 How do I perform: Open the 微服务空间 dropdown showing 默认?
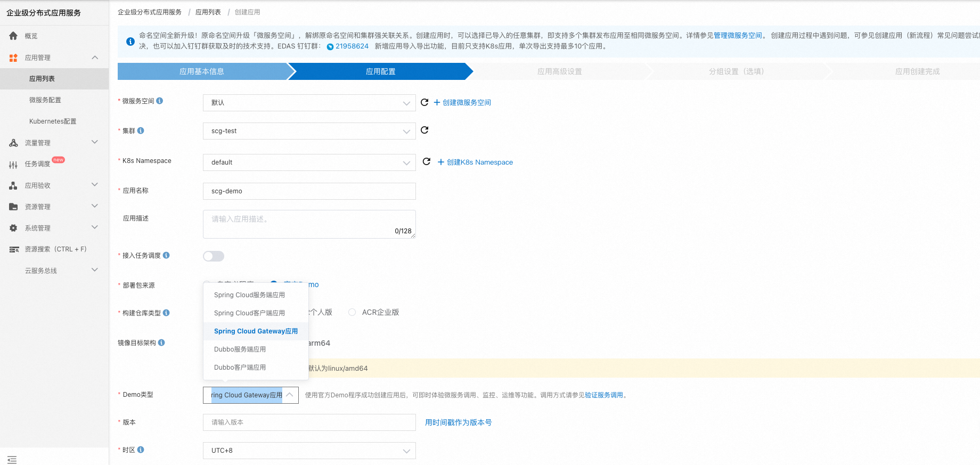[x=309, y=103]
